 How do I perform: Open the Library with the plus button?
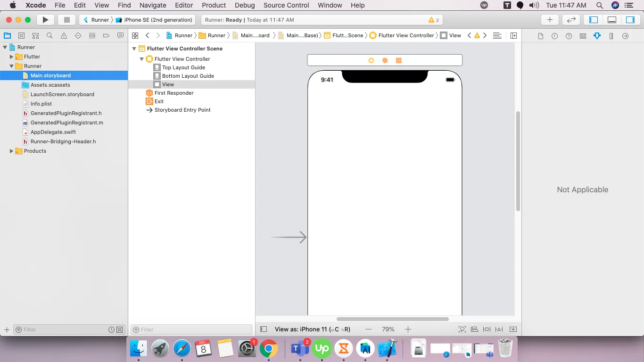(550, 20)
